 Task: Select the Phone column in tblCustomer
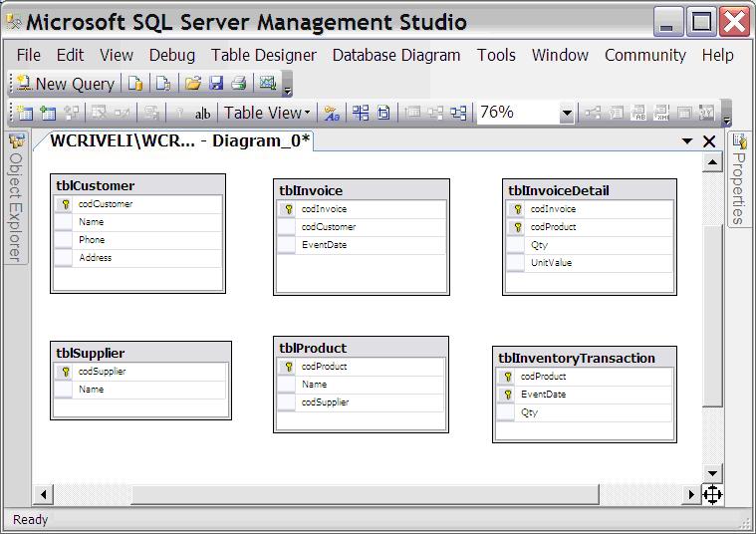pos(137,240)
